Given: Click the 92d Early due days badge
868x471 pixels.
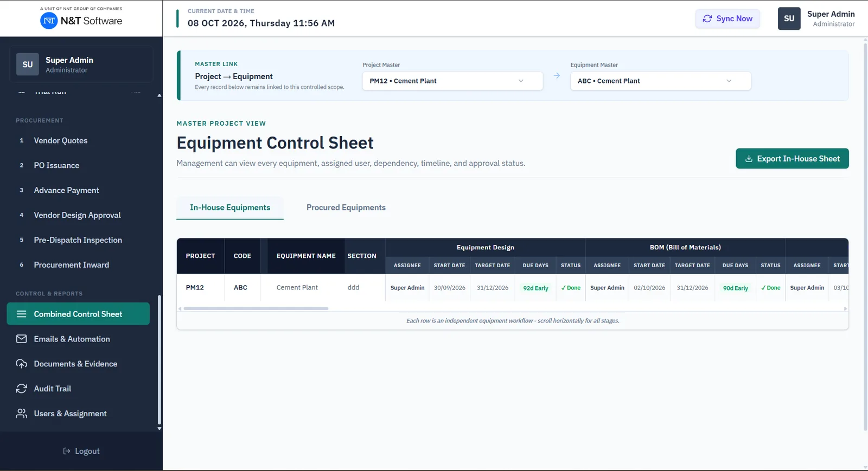Looking at the screenshot, I should pos(535,288).
